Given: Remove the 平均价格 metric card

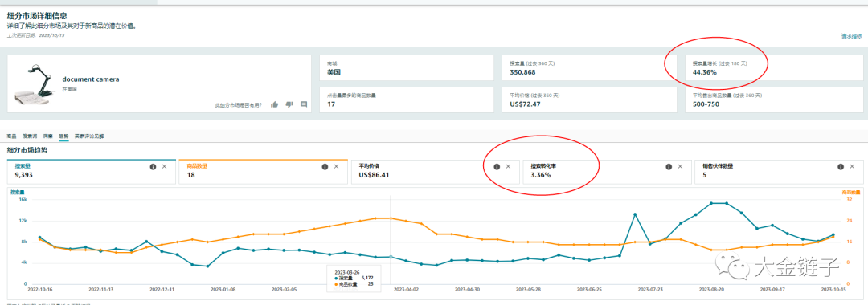Looking at the screenshot, I should (x=508, y=166).
